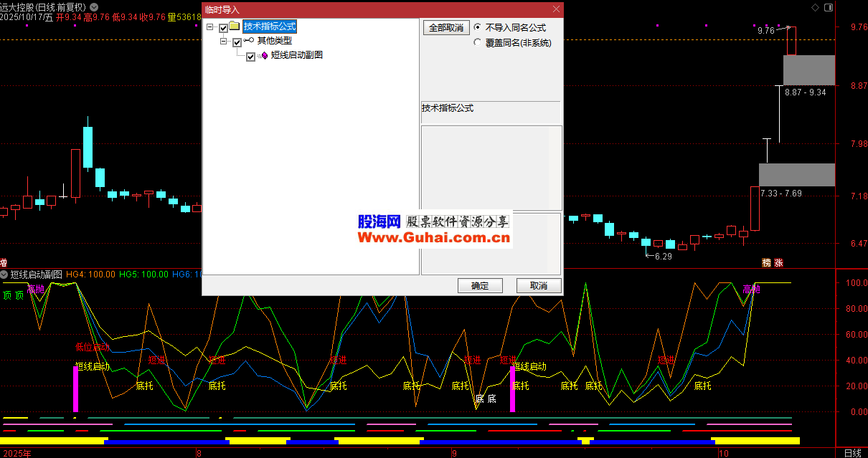Open the 短线启动副图 indicator dropdown arrow
Screen dimensions: 868x458
[4, 275]
